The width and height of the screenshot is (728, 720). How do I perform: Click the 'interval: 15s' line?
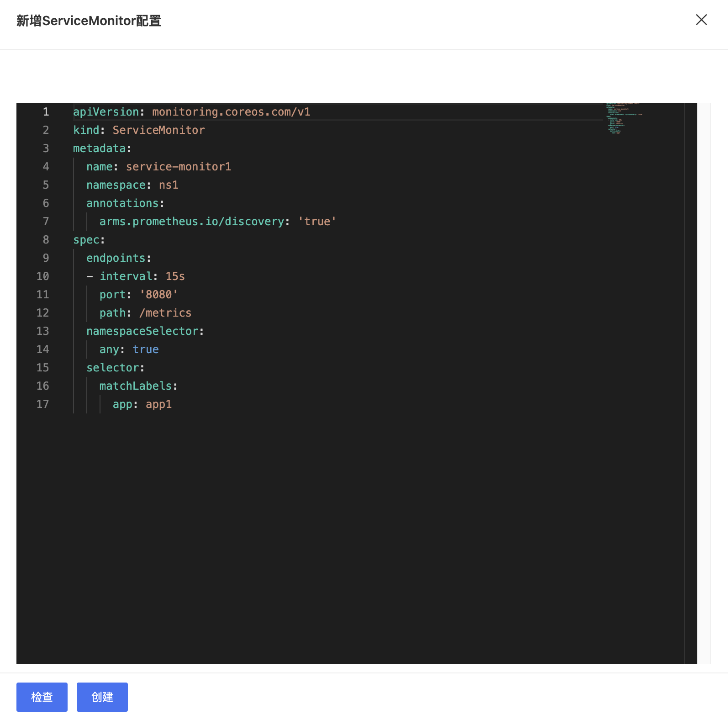(x=136, y=276)
